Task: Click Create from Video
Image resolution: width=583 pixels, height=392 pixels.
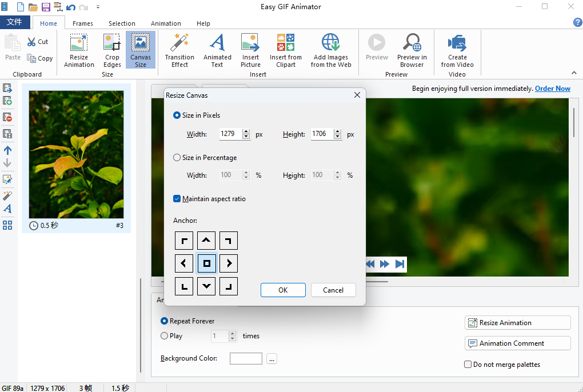Action: (457, 50)
